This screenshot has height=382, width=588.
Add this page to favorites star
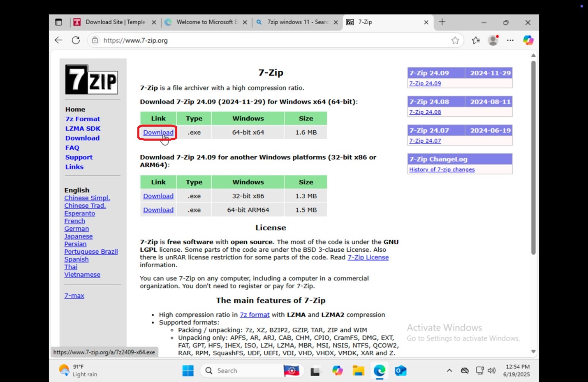(455, 40)
